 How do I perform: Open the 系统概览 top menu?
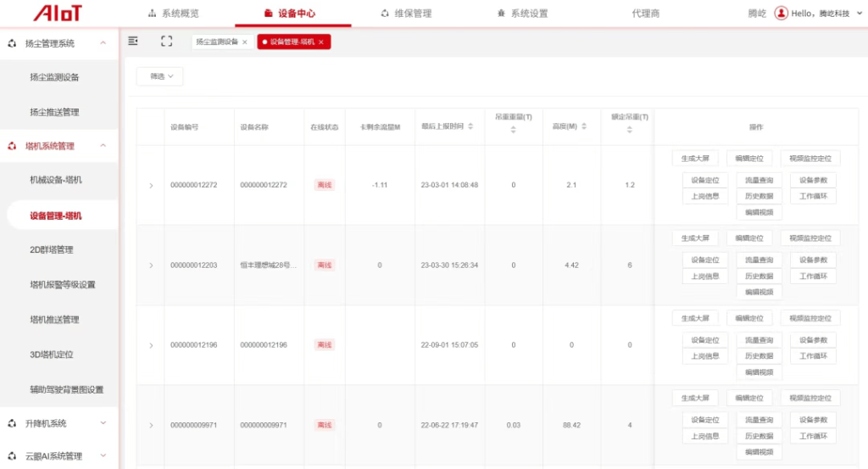(x=174, y=14)
